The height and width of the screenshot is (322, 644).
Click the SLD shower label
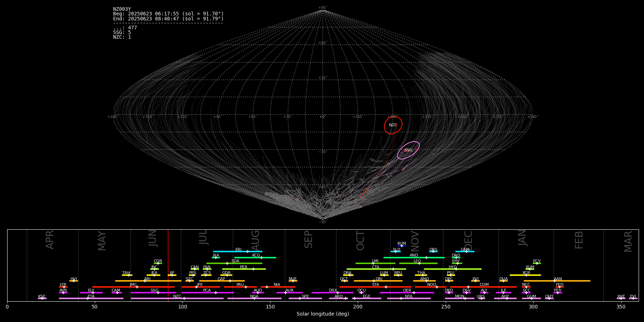click(396, 250)
